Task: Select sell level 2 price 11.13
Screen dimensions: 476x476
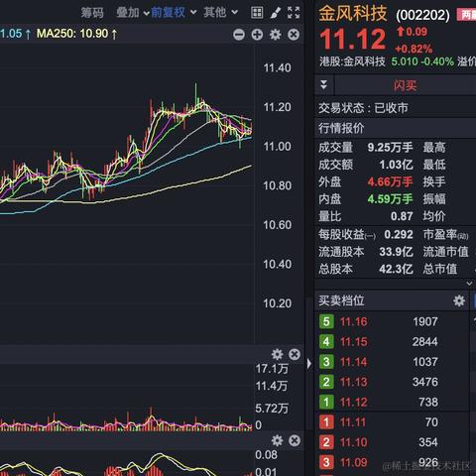Action: (354, 382)
